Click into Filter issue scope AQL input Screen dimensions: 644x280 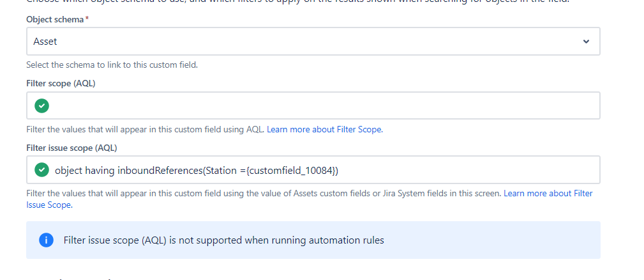(x=313, y=170)
